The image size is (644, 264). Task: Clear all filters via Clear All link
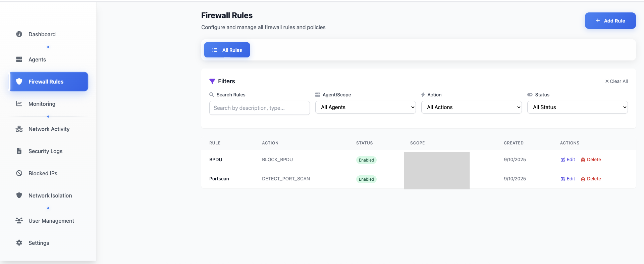[x=616, y=81]
